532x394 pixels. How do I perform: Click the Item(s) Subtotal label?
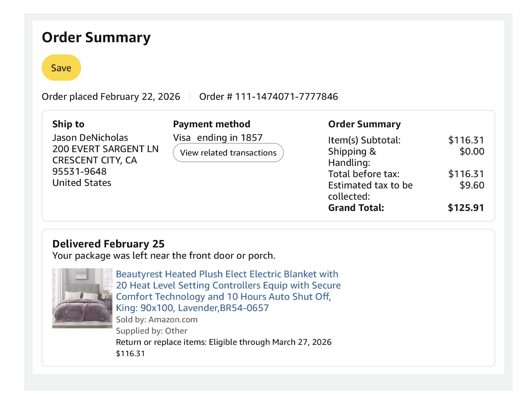[364, 140]
